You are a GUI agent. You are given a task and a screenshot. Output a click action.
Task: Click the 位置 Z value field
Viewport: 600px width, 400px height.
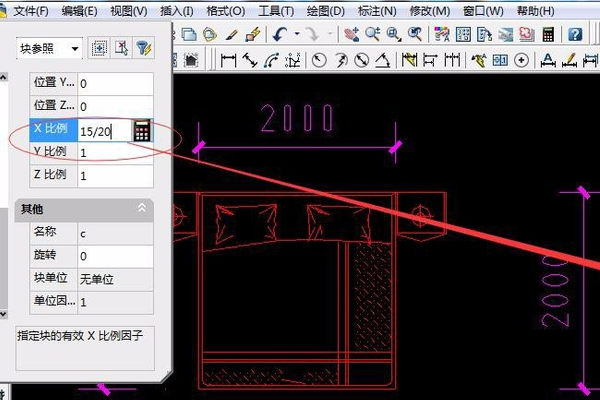(x=115, y=106)
